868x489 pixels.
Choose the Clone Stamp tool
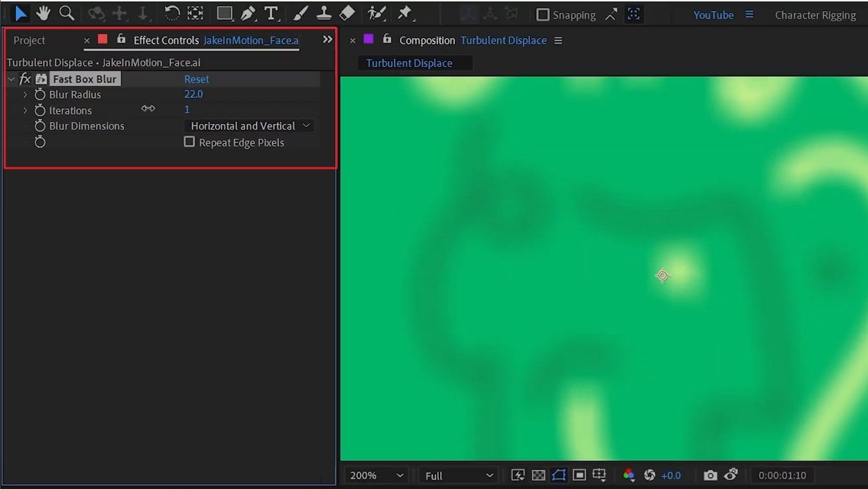pyautogui.click(x=324, y=13)
